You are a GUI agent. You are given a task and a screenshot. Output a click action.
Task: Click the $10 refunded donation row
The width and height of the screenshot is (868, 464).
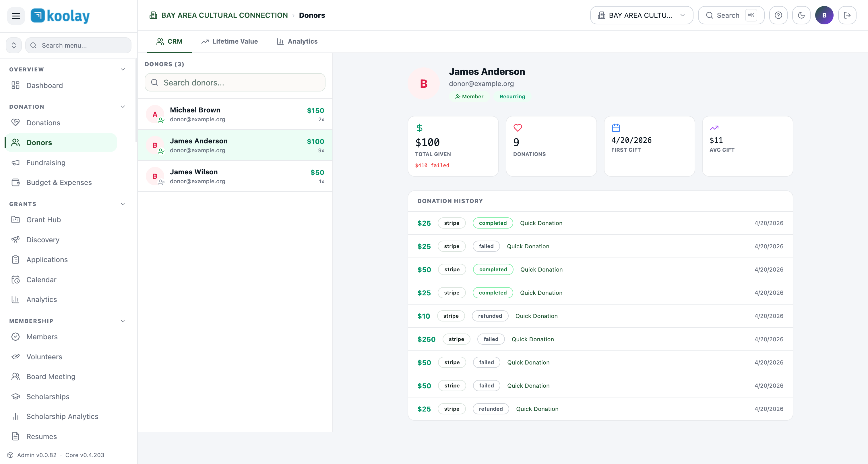(x=600, y=316)
